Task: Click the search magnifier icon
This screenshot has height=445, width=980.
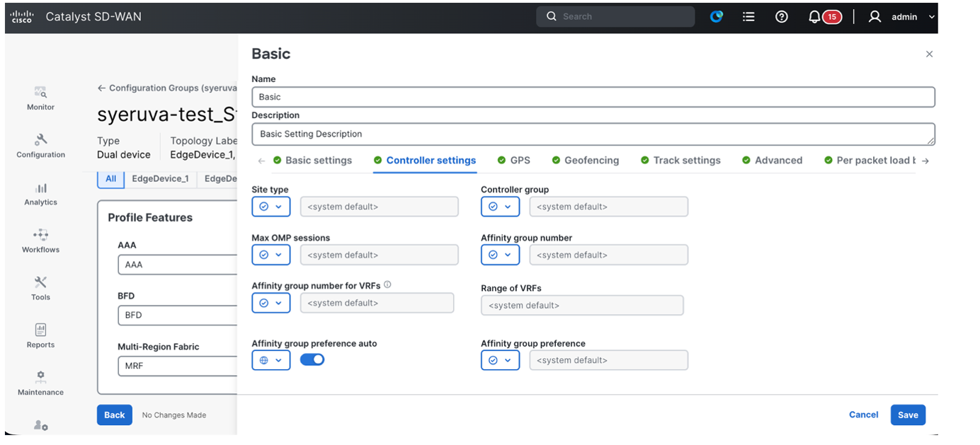Action: tap(551, 16)
